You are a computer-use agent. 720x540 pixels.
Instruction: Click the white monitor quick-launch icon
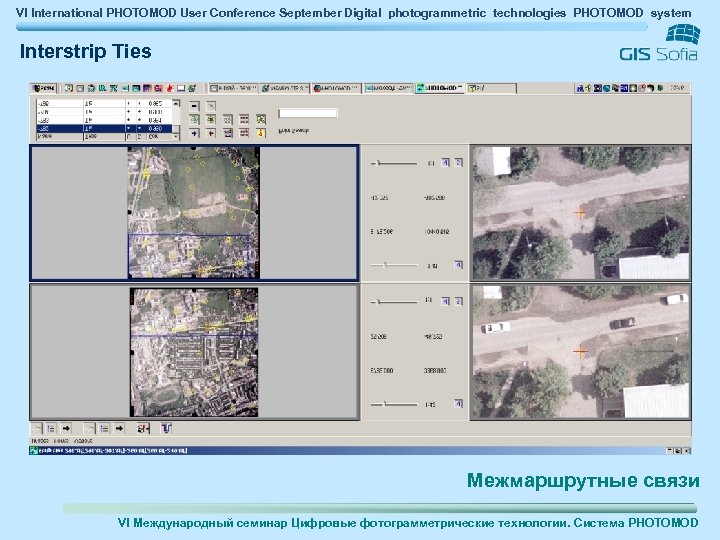[x=181, y=88]
